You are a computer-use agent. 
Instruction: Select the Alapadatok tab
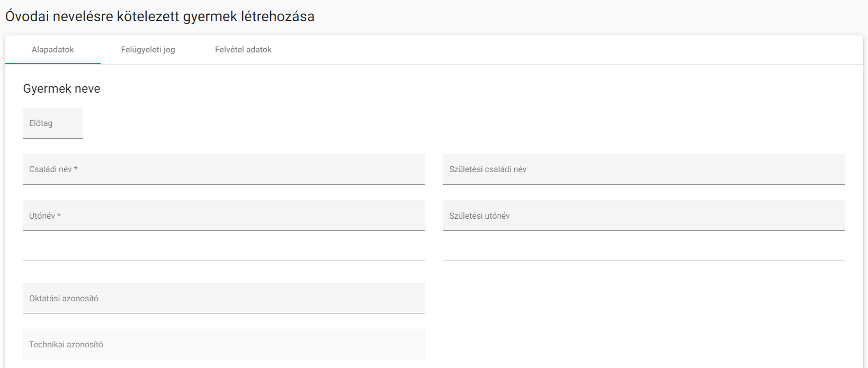53,50
